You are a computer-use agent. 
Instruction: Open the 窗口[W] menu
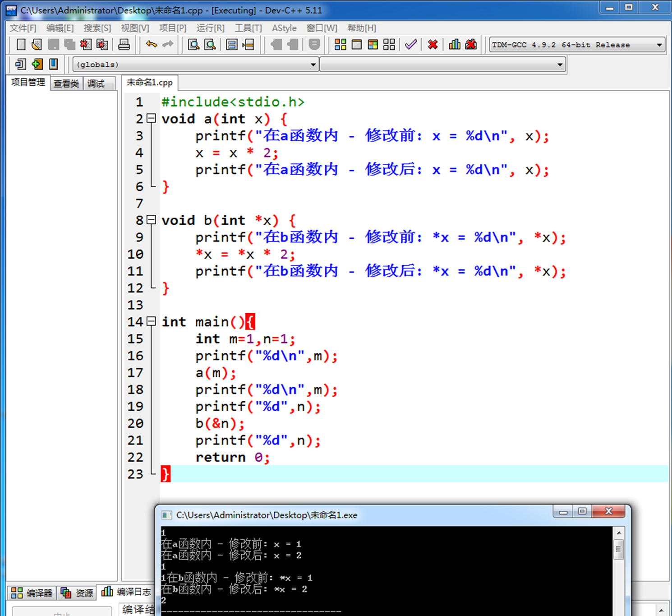322,28
